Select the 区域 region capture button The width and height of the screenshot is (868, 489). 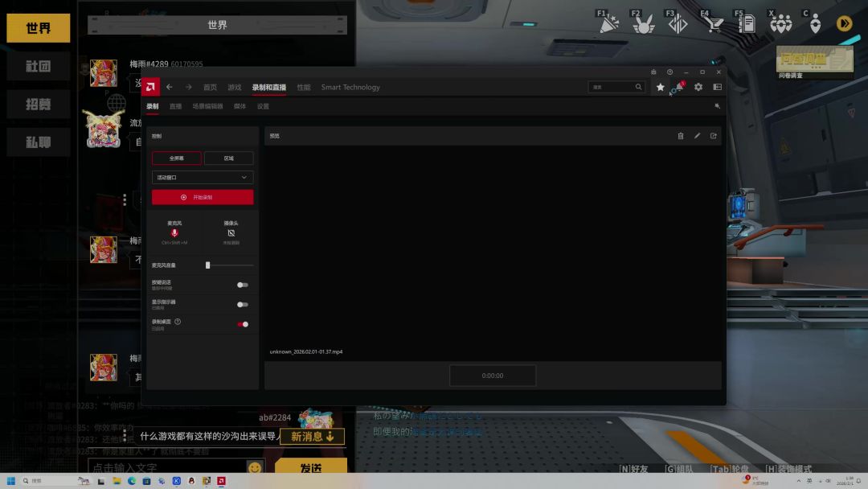[228, 158]
